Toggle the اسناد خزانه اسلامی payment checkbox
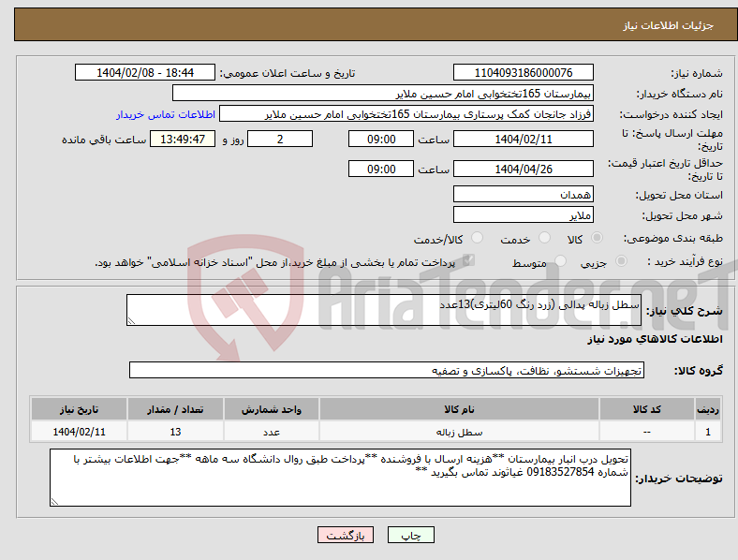The height and width of the screenshot is (560, 738). (x=469, y=260)
